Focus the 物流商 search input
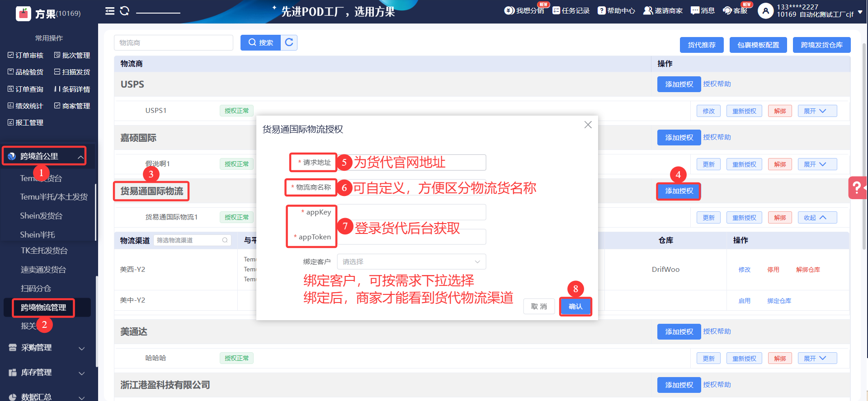 [x=174, y=42]
